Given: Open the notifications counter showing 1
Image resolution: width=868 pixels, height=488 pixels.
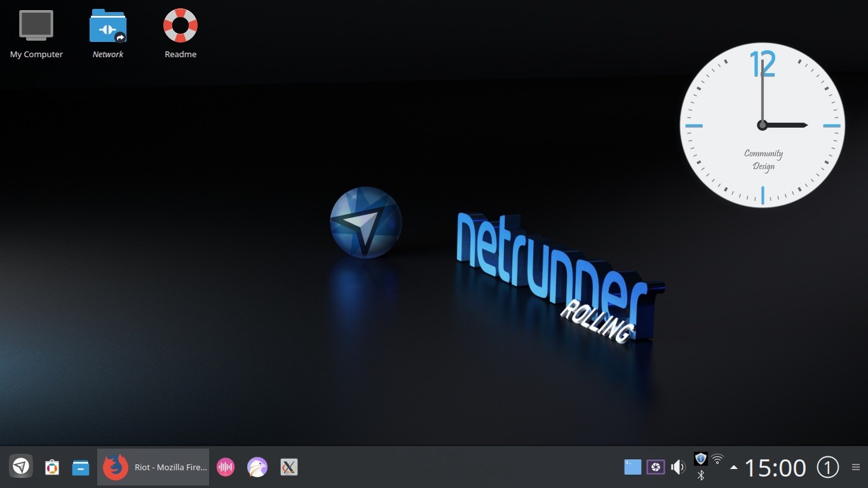Looking at the screenshot, I should tap(827, 467).
